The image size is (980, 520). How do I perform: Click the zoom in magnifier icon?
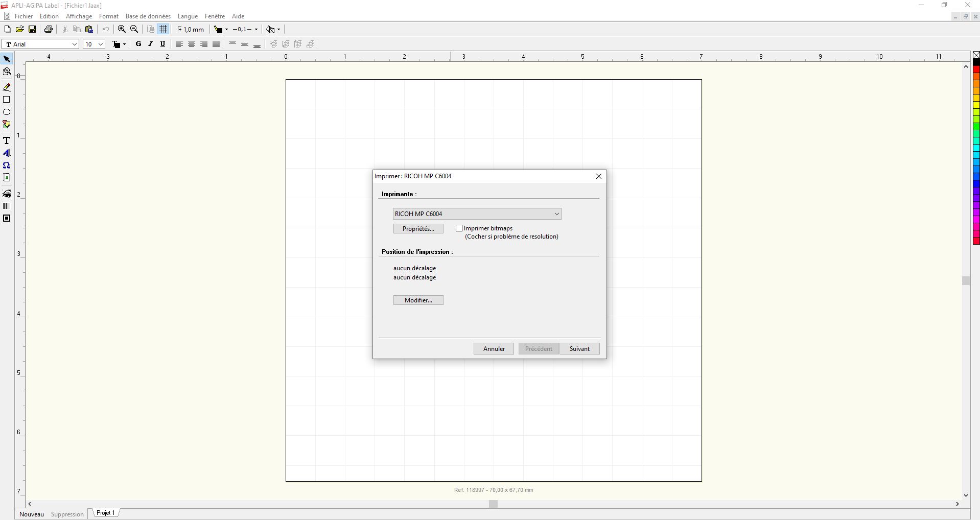(122, 29)
